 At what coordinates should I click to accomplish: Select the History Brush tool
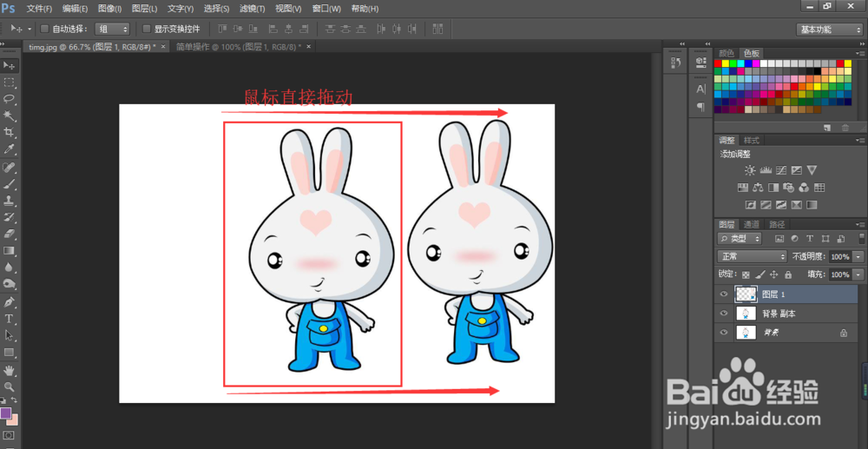(x=9, y=216)
